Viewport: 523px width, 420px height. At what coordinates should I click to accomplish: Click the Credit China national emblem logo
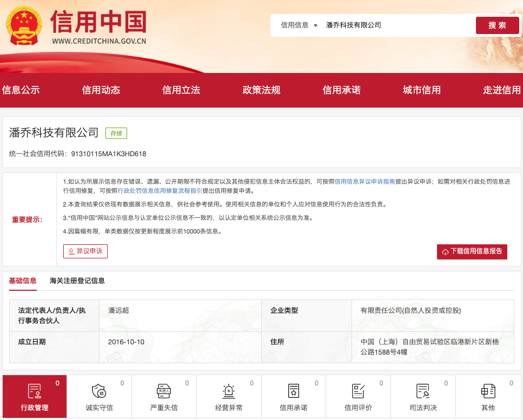(25, 26)
